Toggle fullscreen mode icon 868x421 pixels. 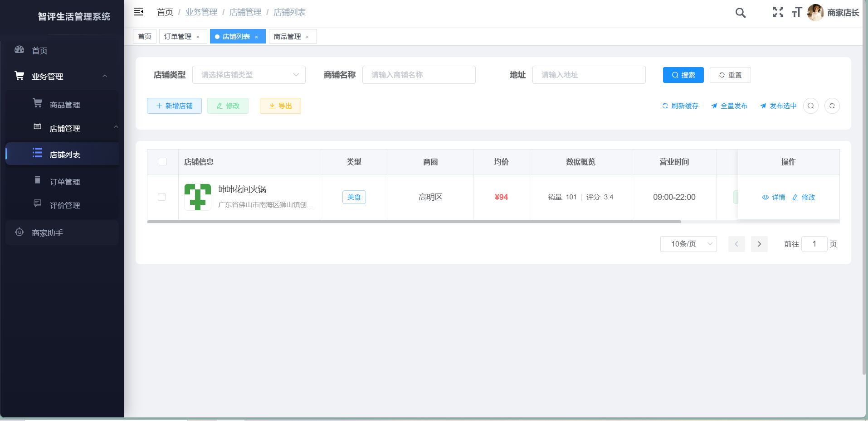pyautogui.click(x=778, y=12)
